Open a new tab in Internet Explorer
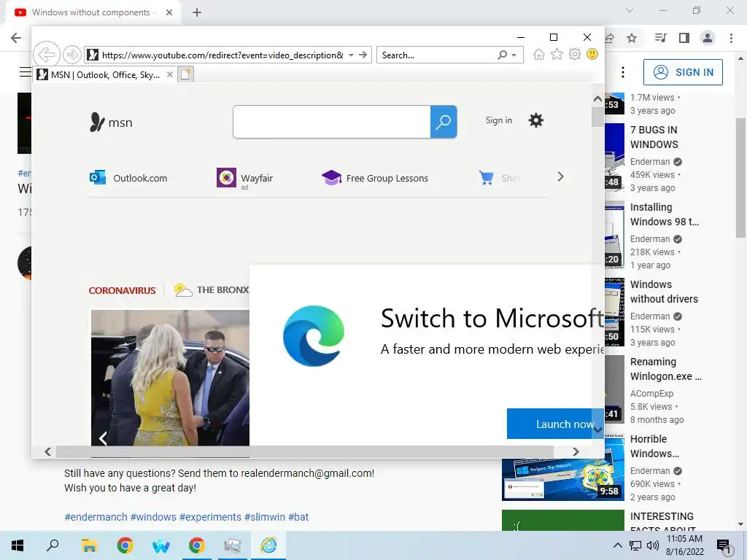747x560 pixels. (186, 75)
